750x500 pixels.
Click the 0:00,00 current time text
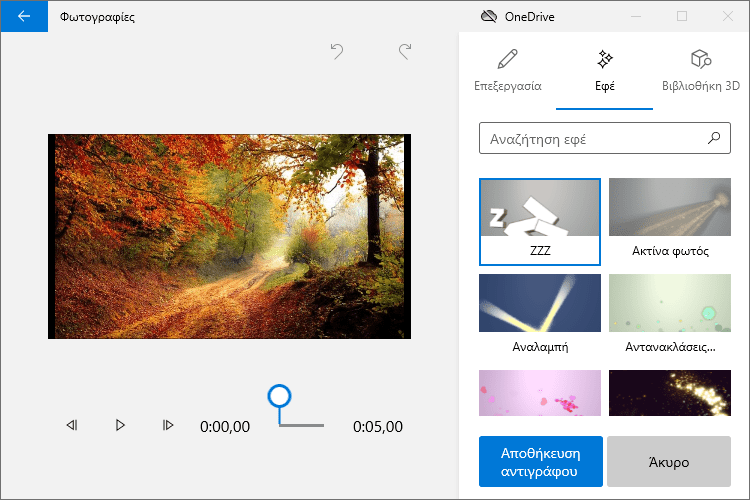pyautogui.click(x=225, y=426)
